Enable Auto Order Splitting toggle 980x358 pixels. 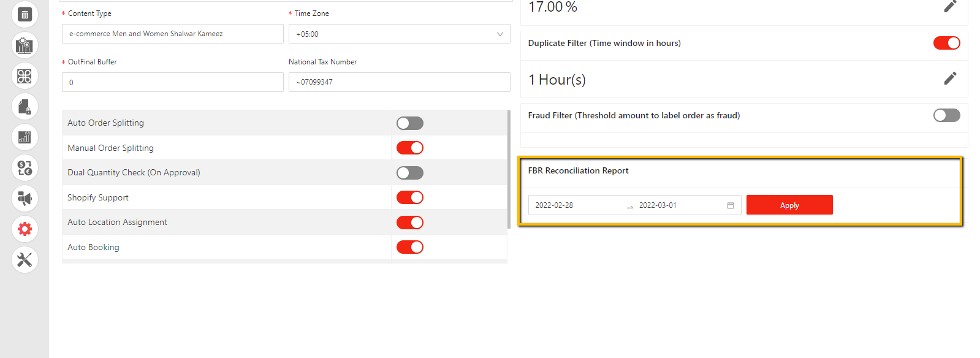409,123
